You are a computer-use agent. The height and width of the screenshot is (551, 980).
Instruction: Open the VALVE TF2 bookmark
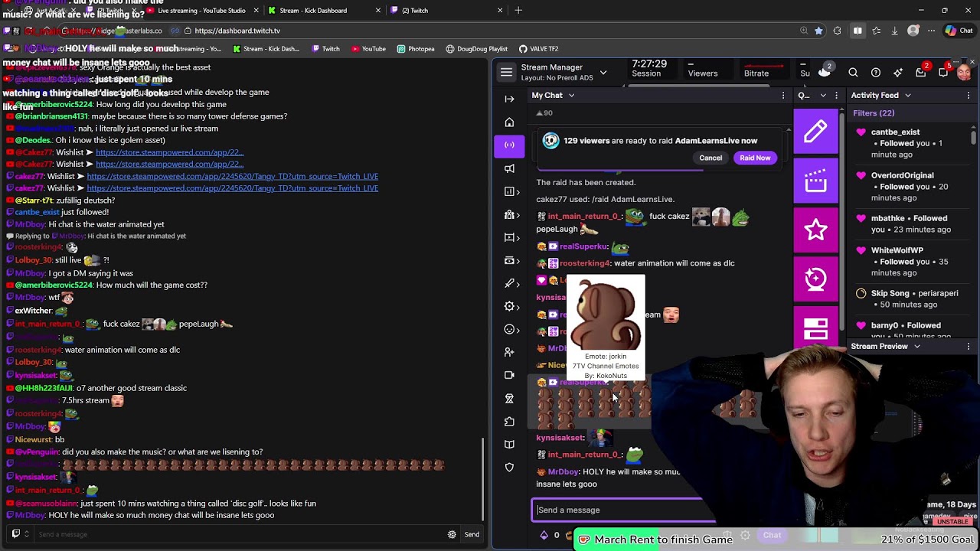coord(538,48)
